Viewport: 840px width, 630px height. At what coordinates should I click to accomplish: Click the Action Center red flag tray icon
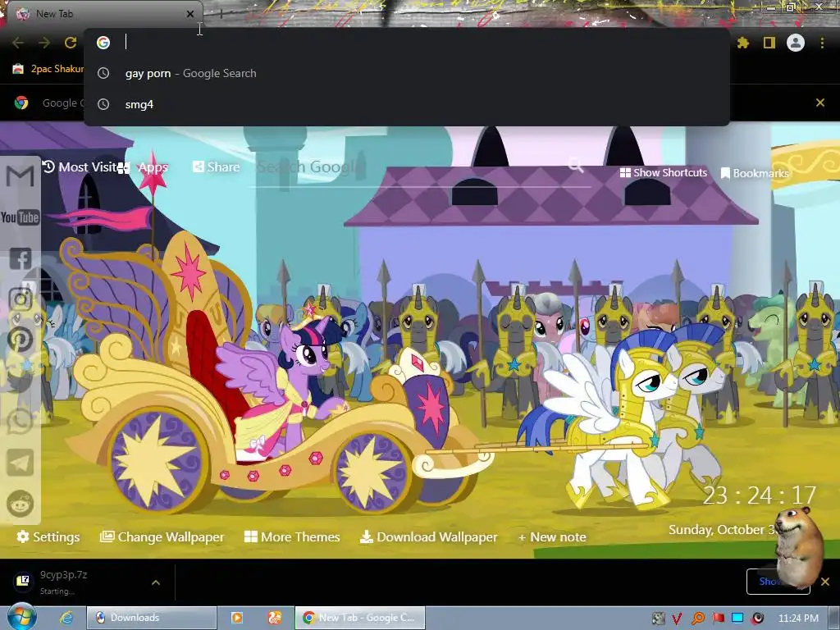click(x=718, y=619)
